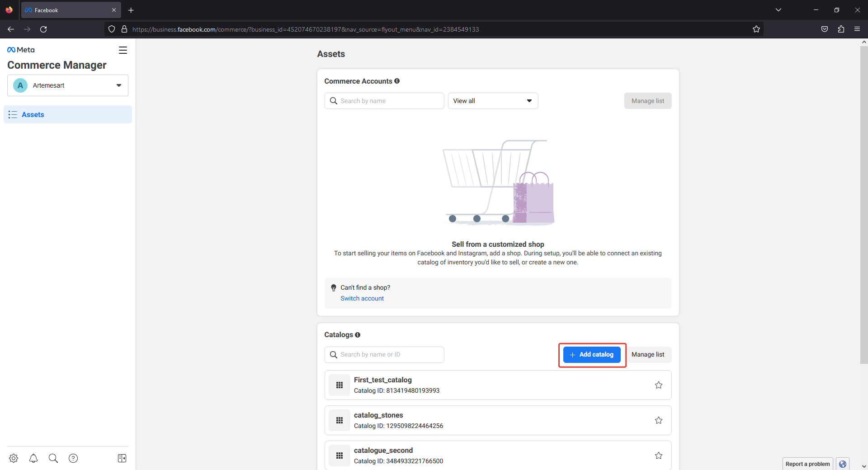The height and width of the screenshot is (470, 868).
Task: List all tabs with the chevron
Action: (x=778, y=10)
